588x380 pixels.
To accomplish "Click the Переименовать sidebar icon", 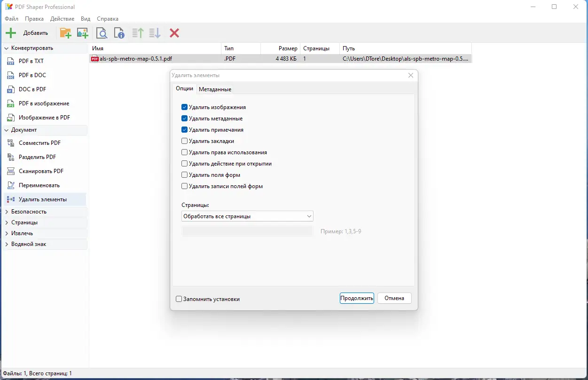I will (x=11, y=185).
